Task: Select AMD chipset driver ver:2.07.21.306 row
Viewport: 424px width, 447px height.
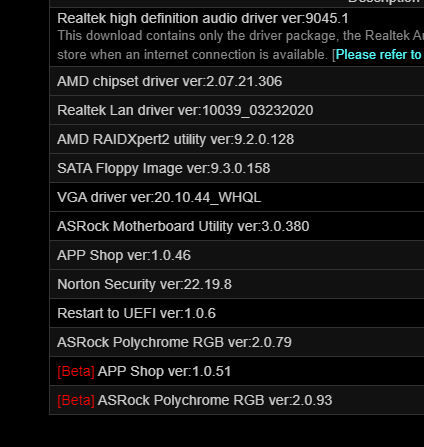Action: tap(237, 81)
